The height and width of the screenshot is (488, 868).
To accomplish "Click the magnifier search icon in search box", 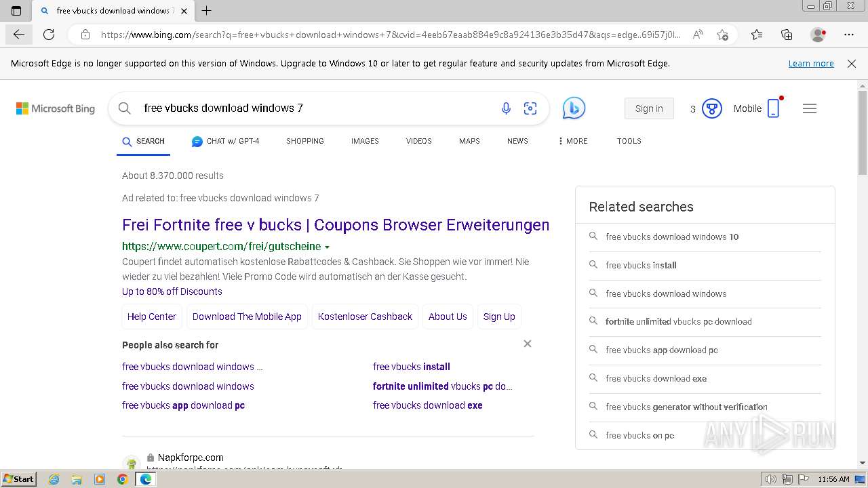I will coord(124,108).
